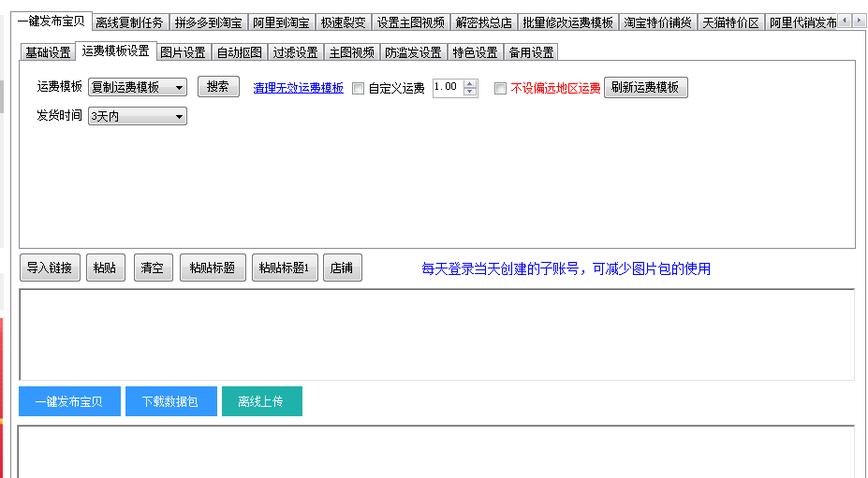Click the 粘贴 button
This screenshot has height=478, width=868.
point(105,268)
